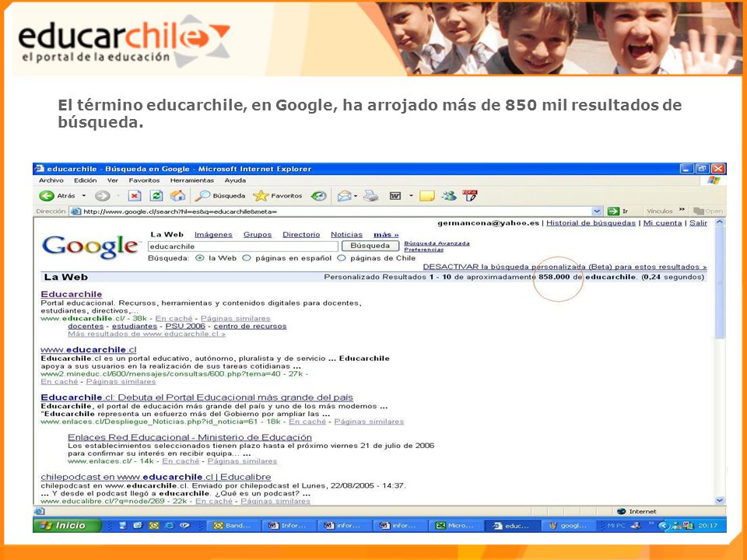This screenshot has height=560, width=747.
Task: Open the Educarchile first result link
Action: coord(72,294)
